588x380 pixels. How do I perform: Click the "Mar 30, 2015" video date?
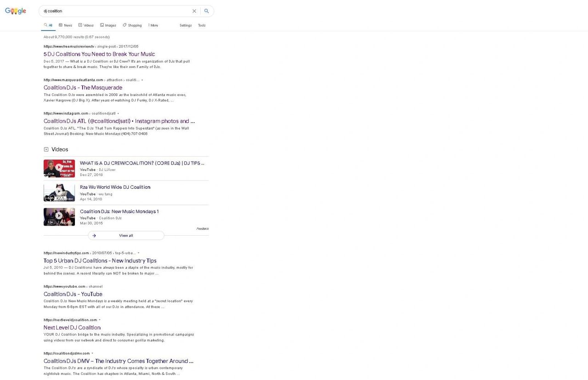pos(91,223)
